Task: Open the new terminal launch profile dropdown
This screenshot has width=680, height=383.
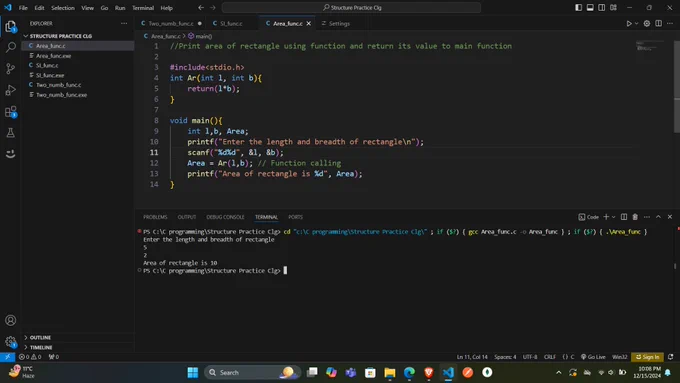Action: (614, 217)
